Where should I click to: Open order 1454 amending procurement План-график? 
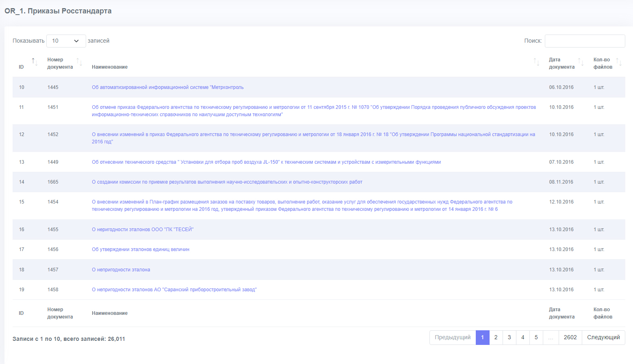click(x=302, y=206)
